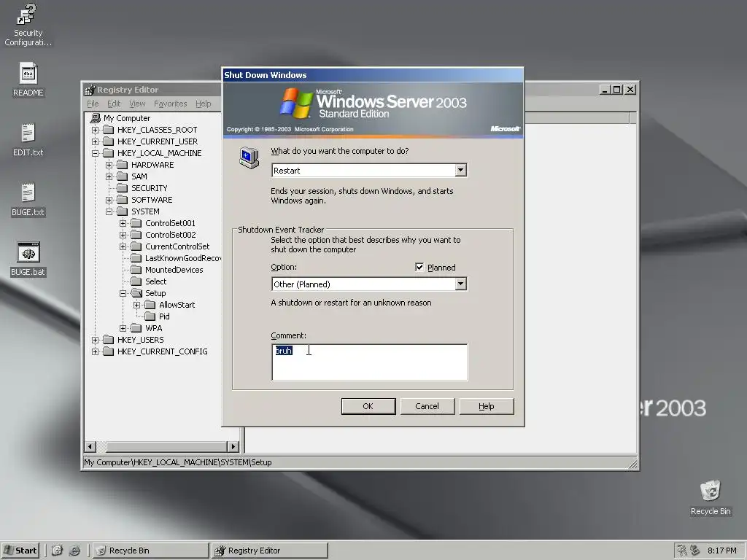Open the Help menu in Registry Editor
Screen dimensions: 747x560
coord(203,104)
